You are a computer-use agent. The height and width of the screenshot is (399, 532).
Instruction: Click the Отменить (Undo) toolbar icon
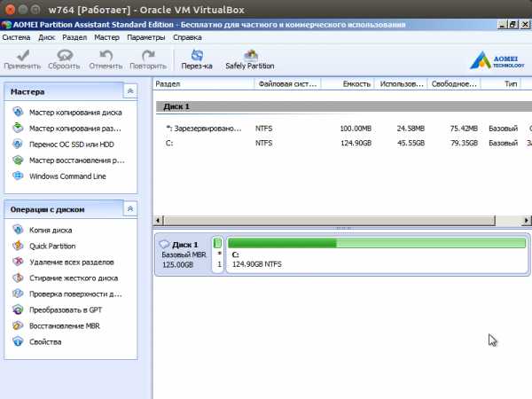[106, 55]
